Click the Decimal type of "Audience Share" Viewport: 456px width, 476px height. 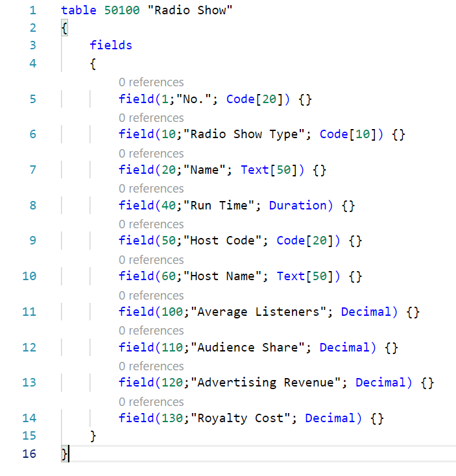pos(344,348)
